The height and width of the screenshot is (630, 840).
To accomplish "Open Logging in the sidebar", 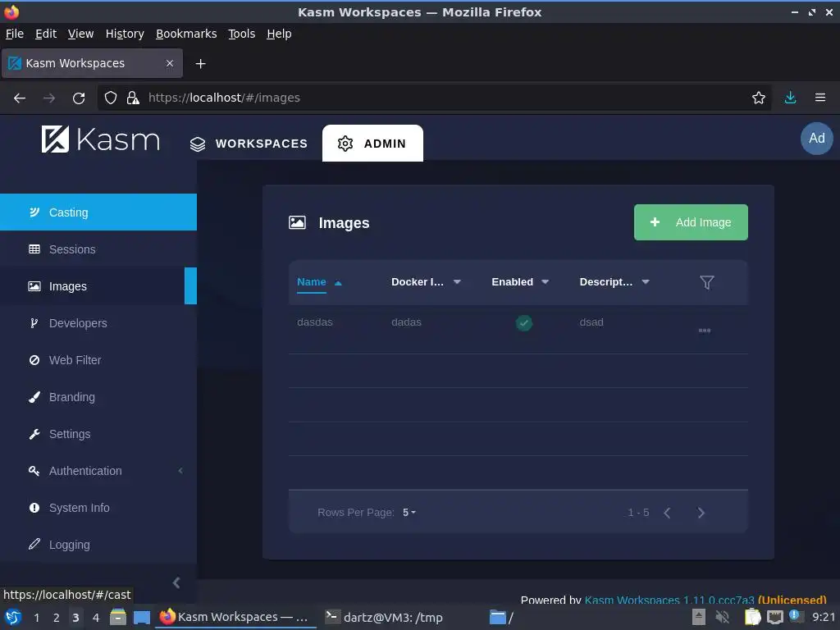I will (x=98, y=545).
